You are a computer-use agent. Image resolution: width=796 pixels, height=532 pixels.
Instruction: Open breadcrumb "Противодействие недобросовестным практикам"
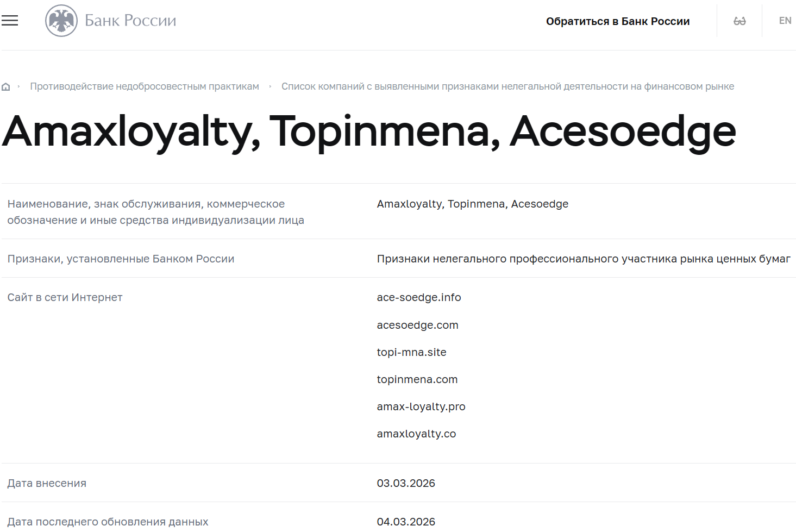(x=145, y=86)
